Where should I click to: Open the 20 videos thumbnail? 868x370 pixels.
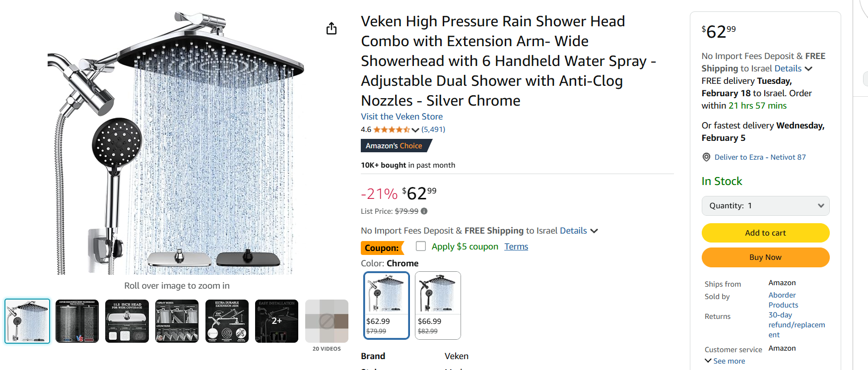(x=327, y=321)
